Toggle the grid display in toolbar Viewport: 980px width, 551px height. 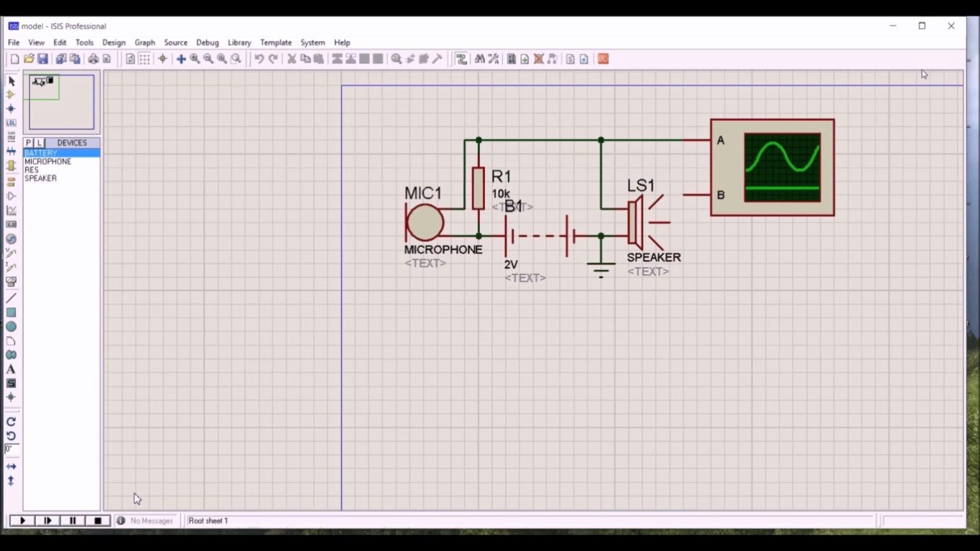tap(145, 59)
